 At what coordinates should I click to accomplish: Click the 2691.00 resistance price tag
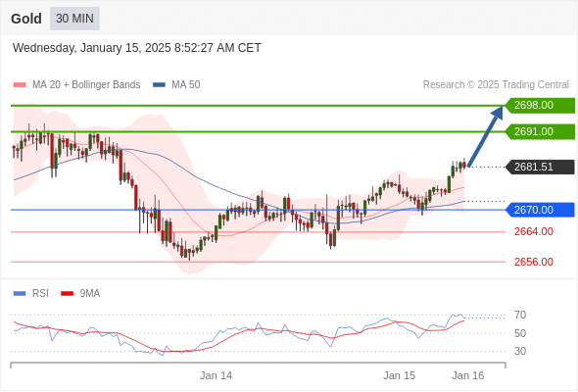[x=540, y=131]
